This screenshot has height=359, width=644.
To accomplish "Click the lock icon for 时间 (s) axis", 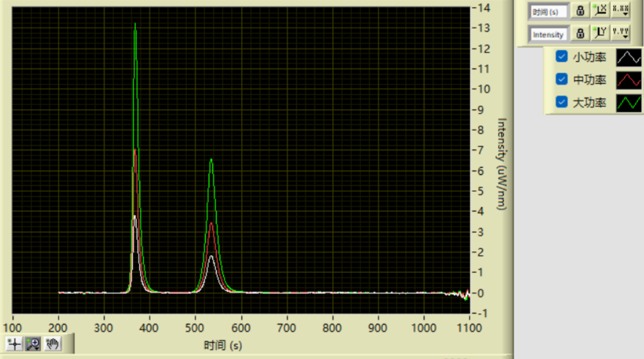I will pyautogui.click(x=580, y=10).
